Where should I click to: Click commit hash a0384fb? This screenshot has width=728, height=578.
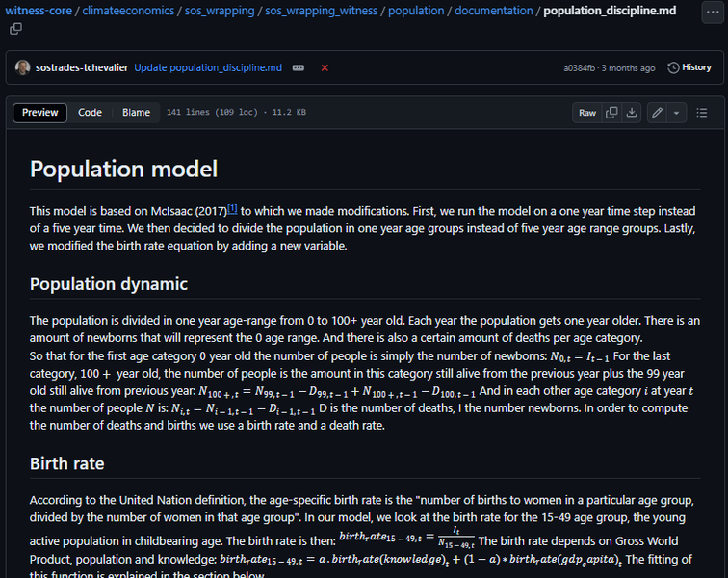pyautogui.click(x=579, y=68)
